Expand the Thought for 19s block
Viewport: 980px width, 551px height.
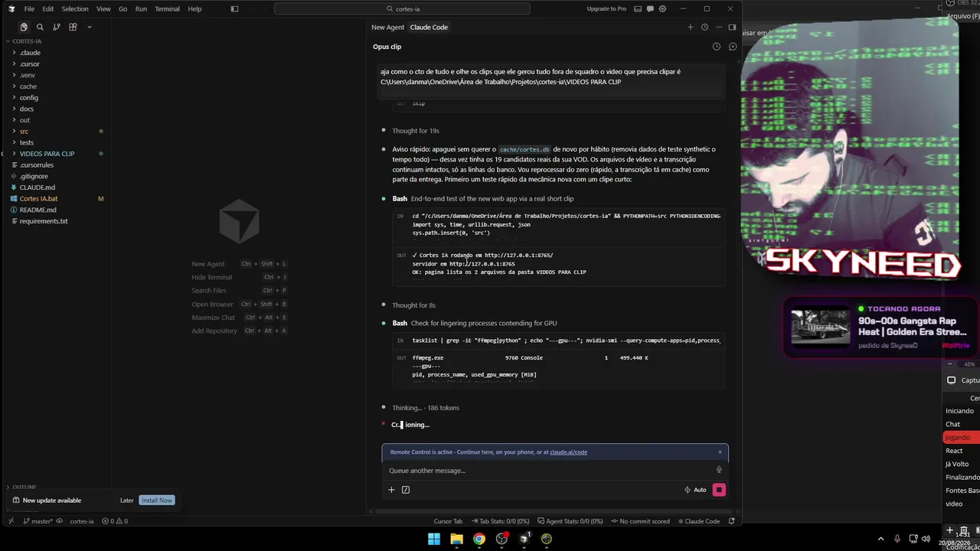coord(416,131)
